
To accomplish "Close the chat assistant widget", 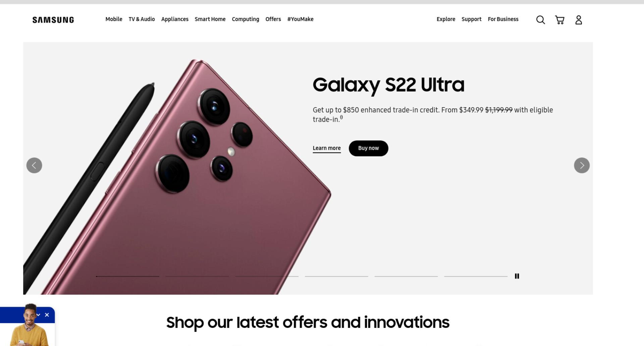I will (47, 315).
